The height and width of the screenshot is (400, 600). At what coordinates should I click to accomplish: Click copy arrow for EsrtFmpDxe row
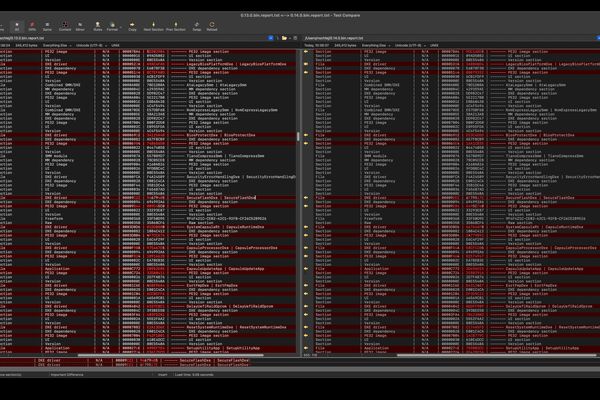(x=306, y=285)
